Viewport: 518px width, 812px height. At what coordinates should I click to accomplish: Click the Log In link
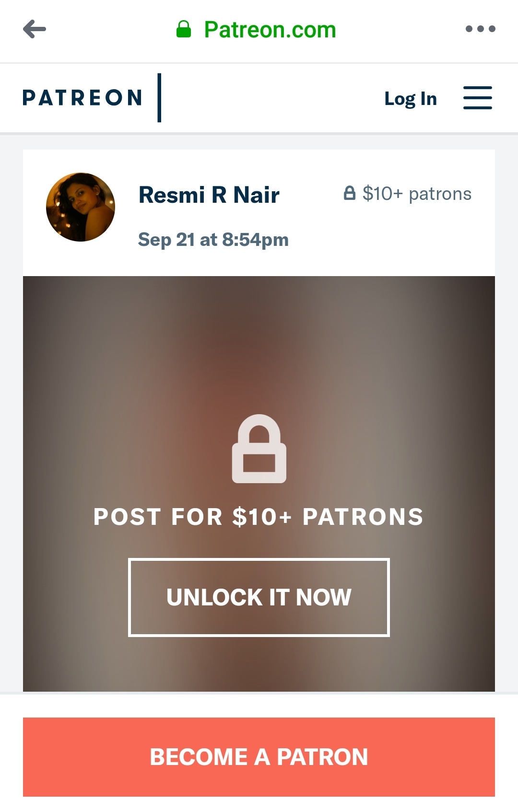click(411, 99)
